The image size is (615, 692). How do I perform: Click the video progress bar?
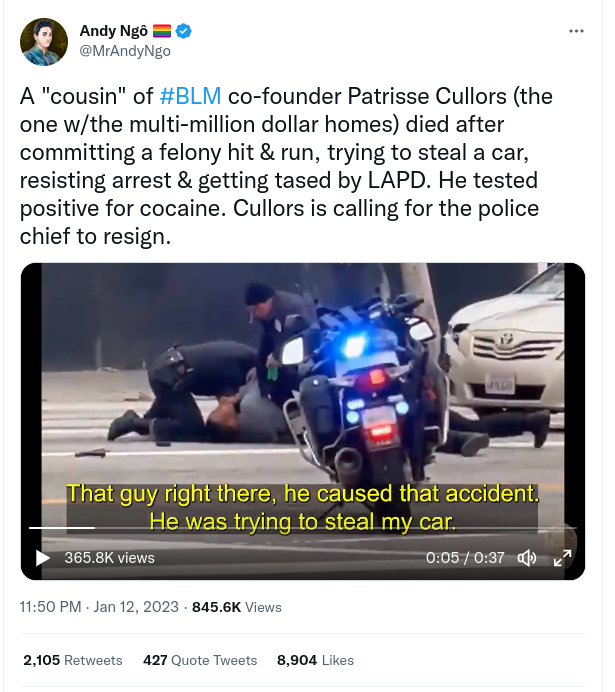pos(300,528)
